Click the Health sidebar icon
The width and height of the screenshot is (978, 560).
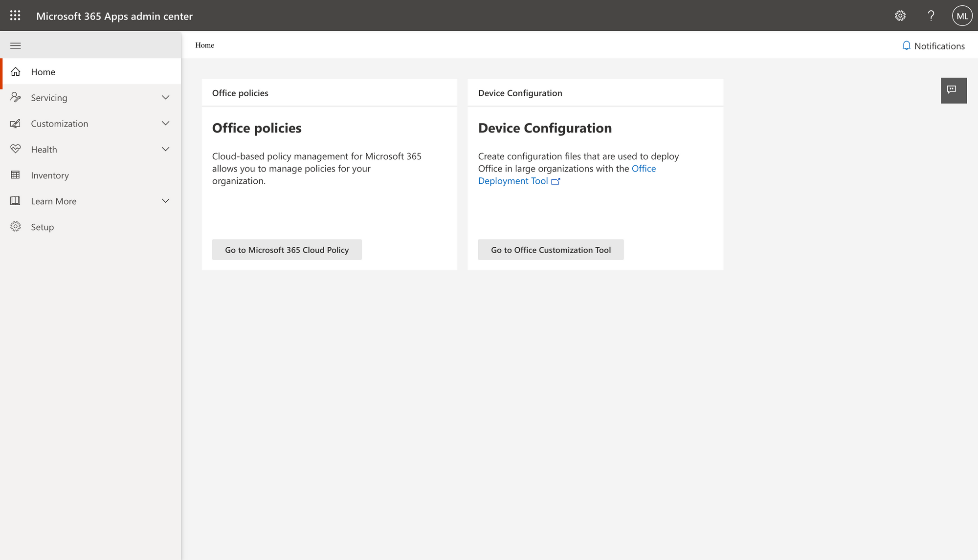(x=16, y=149)
